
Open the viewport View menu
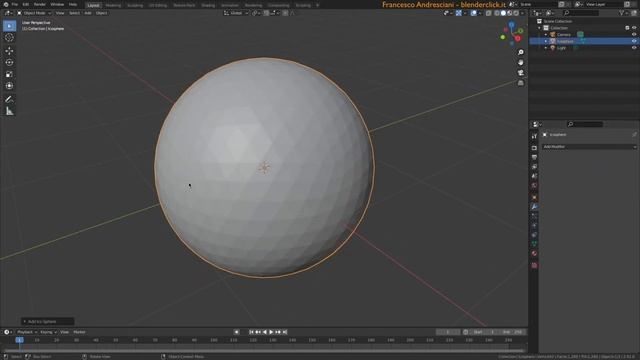pyautogui.click(x=60, y=13)
